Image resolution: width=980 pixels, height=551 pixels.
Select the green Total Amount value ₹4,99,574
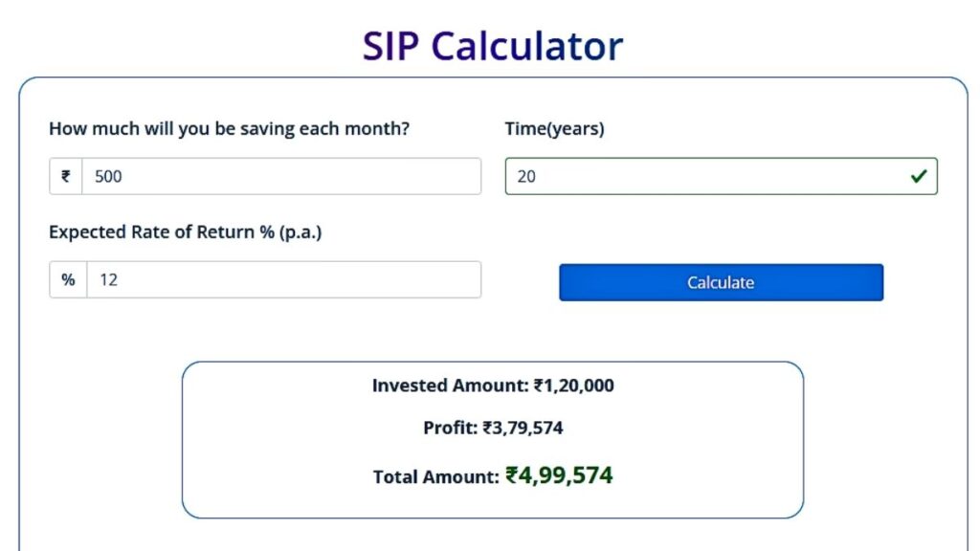tap(559, 474)
